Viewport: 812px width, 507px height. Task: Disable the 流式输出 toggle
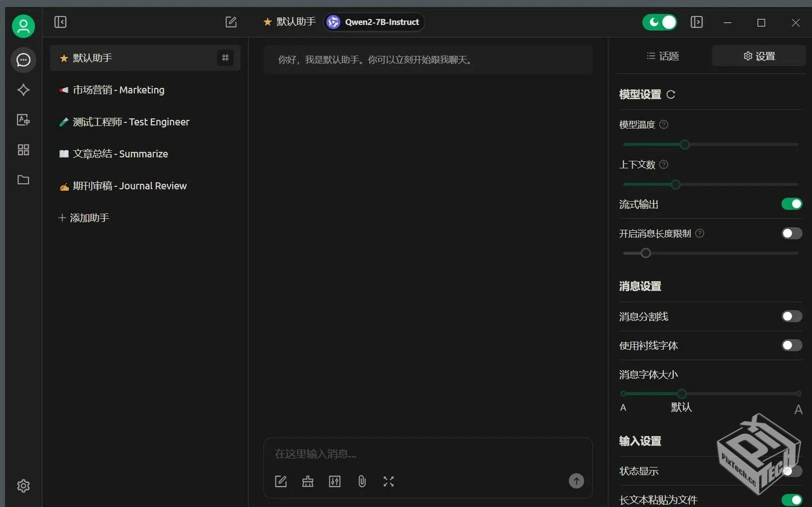tap(791, 204)
